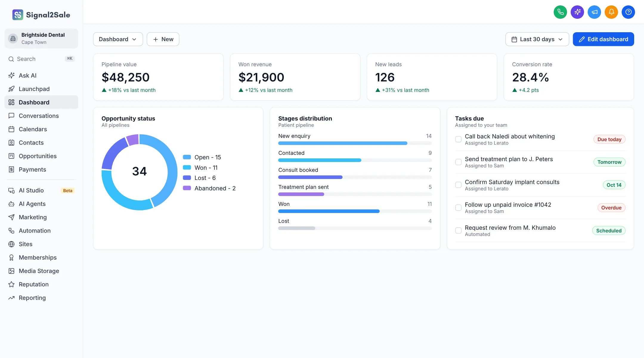Click the Signal2Sale logo icon

click(x=18, y=15)
